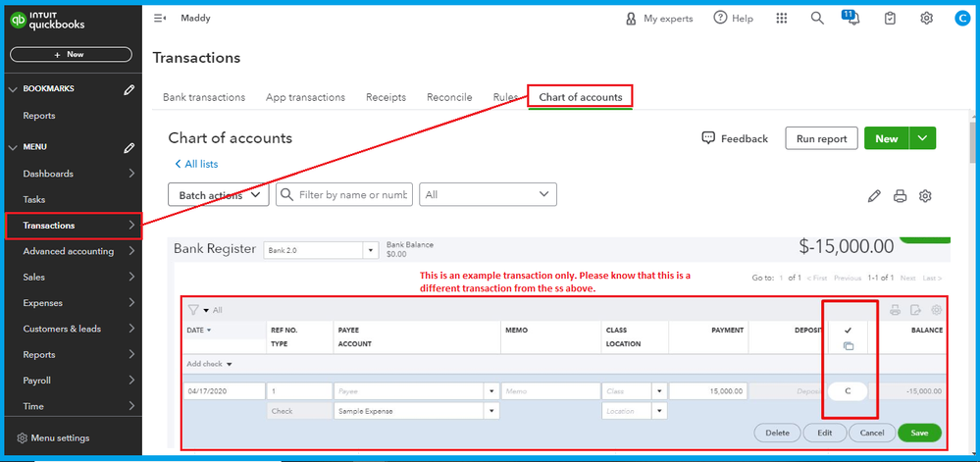Save the register transaction
The width and height of the screenshot is (980, 462).
pyautogui.click(x=919, y=433)
